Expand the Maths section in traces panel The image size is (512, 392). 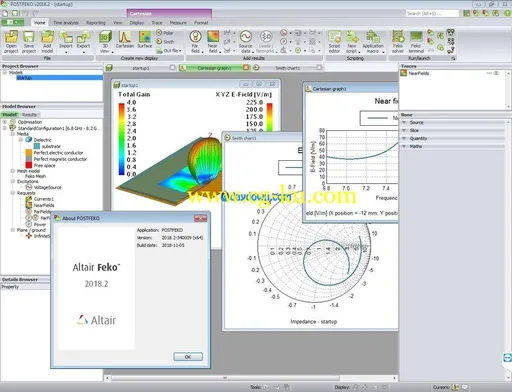click(404, 146)
